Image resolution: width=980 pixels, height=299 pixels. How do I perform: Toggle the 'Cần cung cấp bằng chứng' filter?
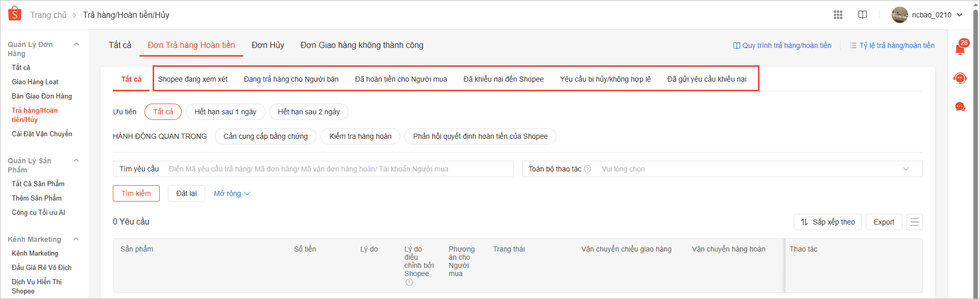click(x=265, y=136)
